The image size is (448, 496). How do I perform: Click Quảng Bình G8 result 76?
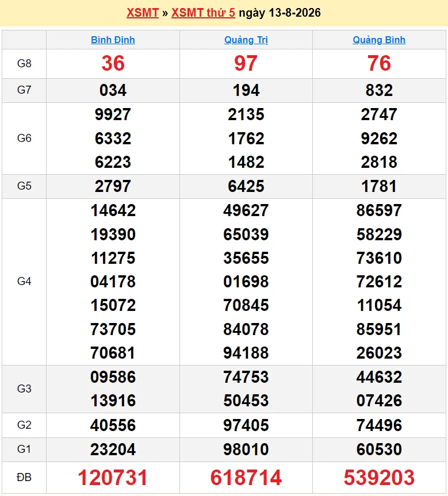379,63
